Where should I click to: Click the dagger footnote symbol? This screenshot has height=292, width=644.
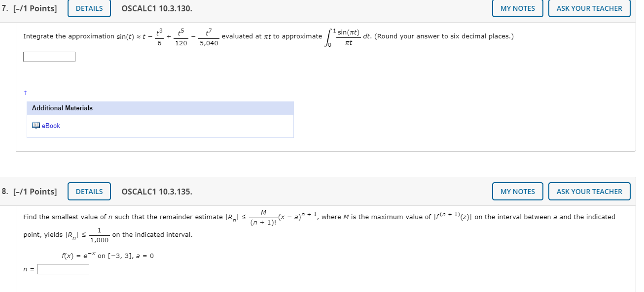click(x=25, y=93)
